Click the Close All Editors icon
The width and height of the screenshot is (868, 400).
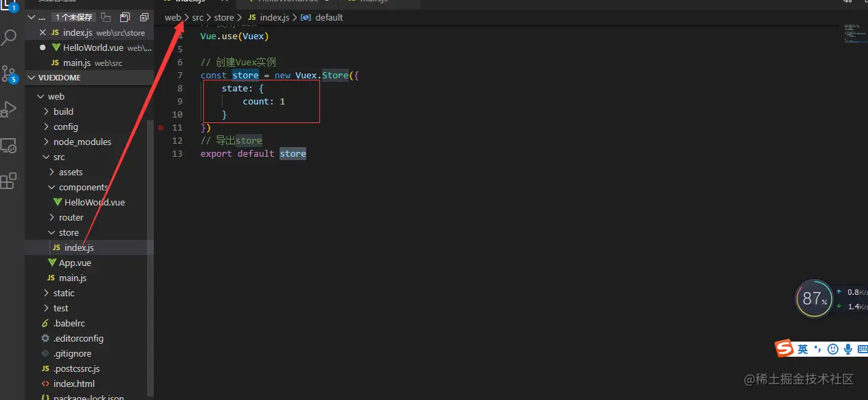144,17
